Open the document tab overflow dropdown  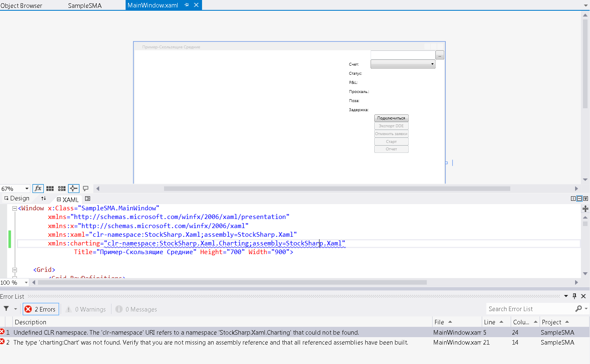tap(585, 5)
